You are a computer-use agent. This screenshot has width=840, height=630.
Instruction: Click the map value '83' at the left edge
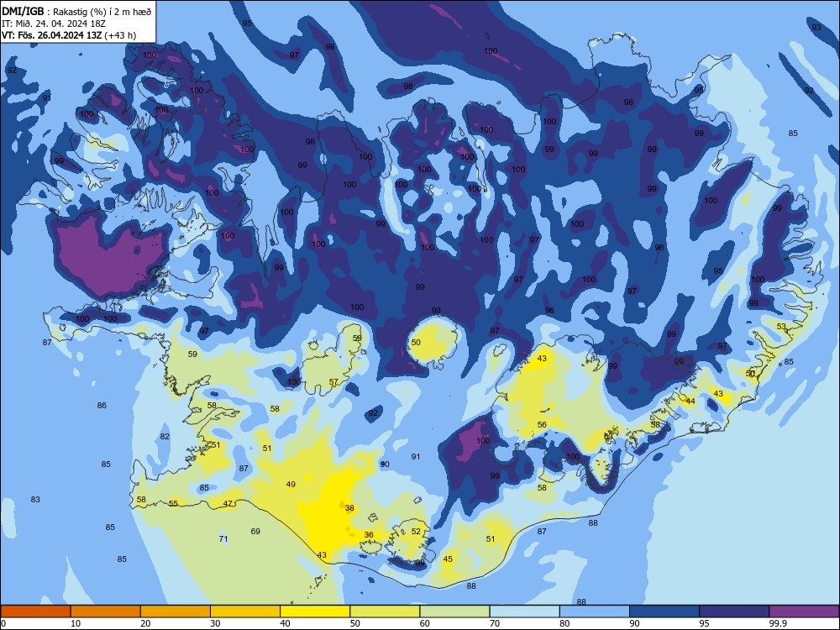(x=34, y=499)
